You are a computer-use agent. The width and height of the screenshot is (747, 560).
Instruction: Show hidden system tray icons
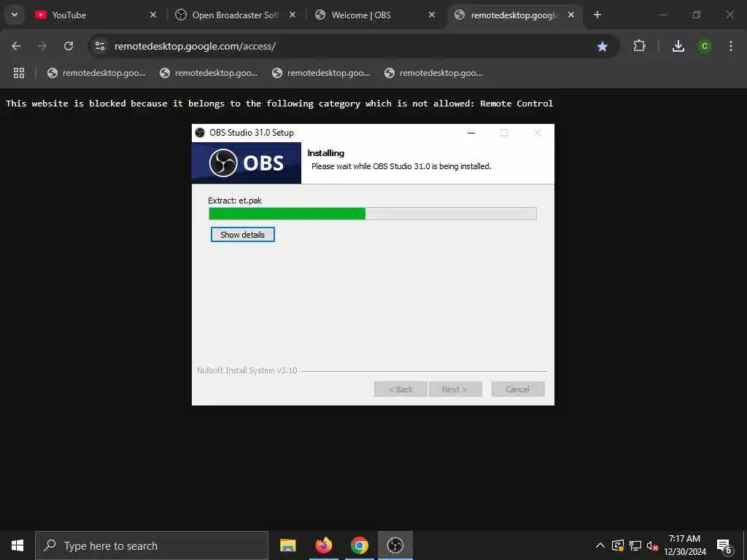pos(600,545)
